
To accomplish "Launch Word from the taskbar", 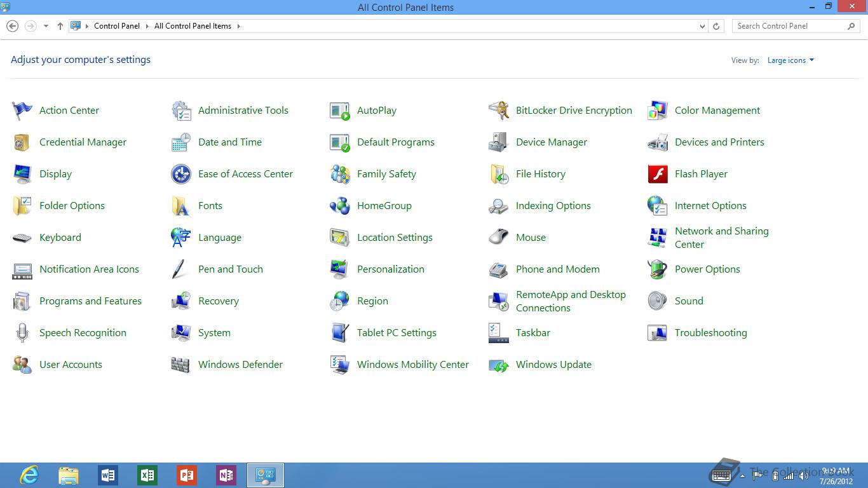I will pos(108,475).
